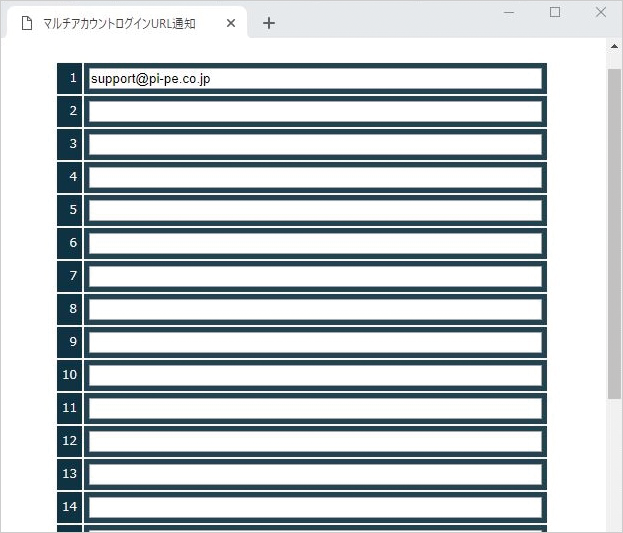Open a new browser tab
The image size is (623, 533).
point(269,23)
